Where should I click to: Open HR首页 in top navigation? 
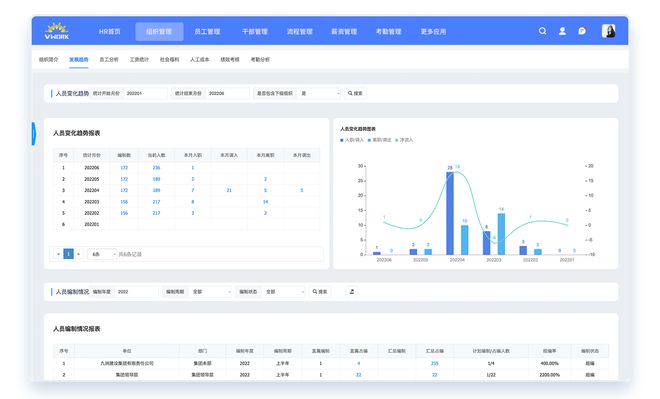[109, 32]
